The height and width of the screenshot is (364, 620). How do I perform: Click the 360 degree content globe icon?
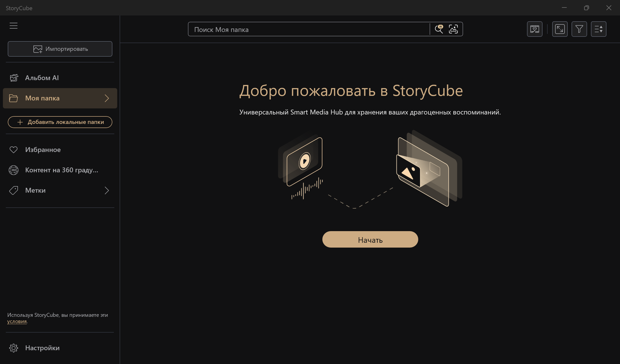(14, 170)
